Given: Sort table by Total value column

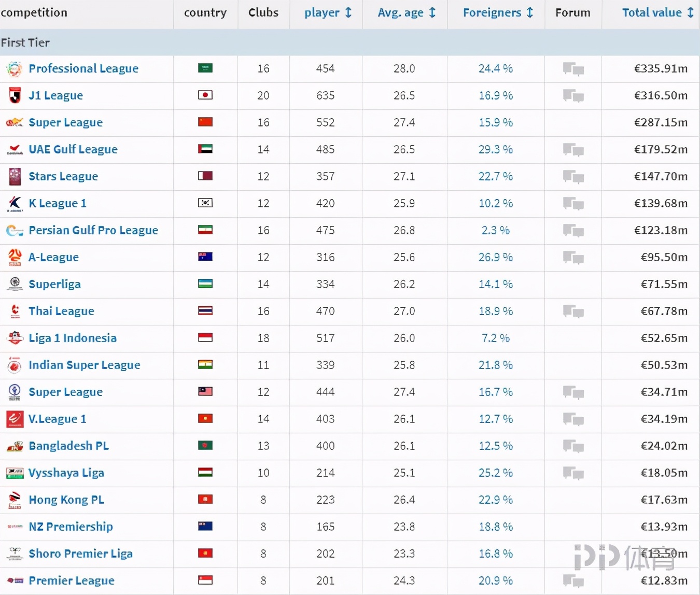Looking at the screenshot, I should click(x=657, y=13).
